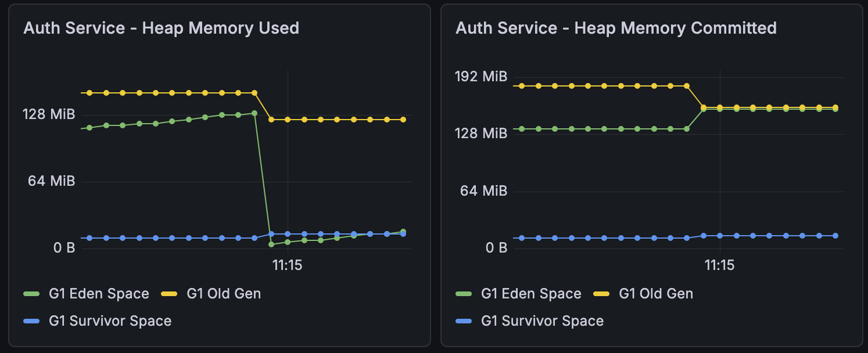Click the 11:15 time label under Committed chart
868x353 pixels.
tap(719, 265)
